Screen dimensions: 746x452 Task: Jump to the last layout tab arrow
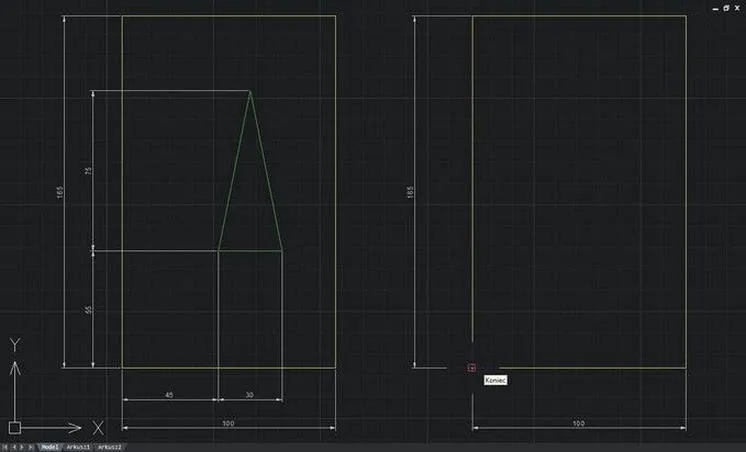[30, 447]
